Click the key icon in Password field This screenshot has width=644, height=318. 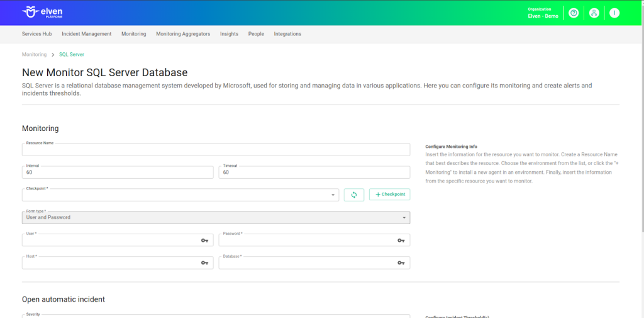401,241
